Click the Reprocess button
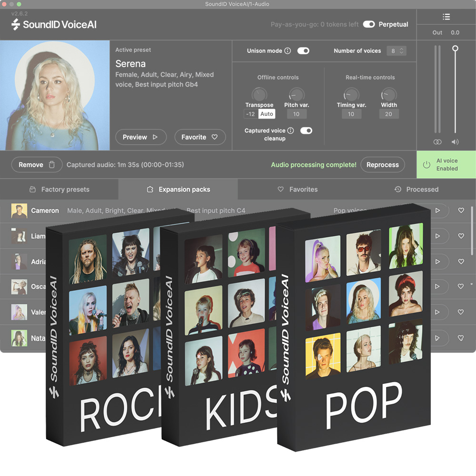The width and height of the screenshot is (476, 476). [383, 165]
